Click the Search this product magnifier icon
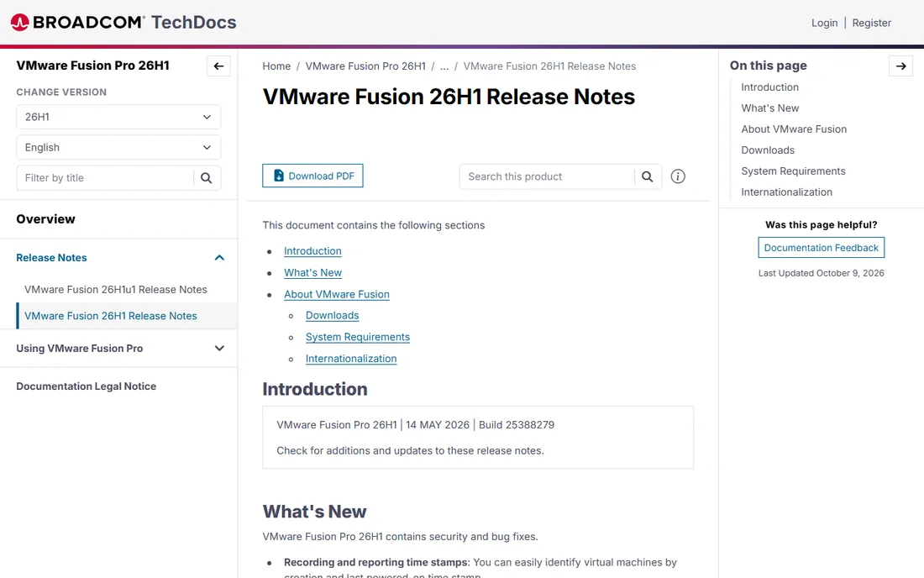Image resolution: width=924 pixels, height=578 pixels. click(647, 176)
